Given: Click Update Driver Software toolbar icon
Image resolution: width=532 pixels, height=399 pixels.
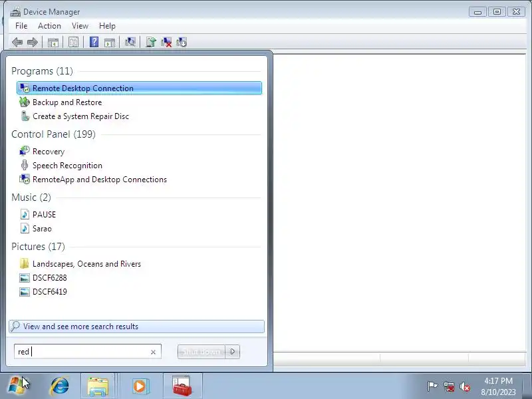Looking at the screenshot, I should (151, 42).
